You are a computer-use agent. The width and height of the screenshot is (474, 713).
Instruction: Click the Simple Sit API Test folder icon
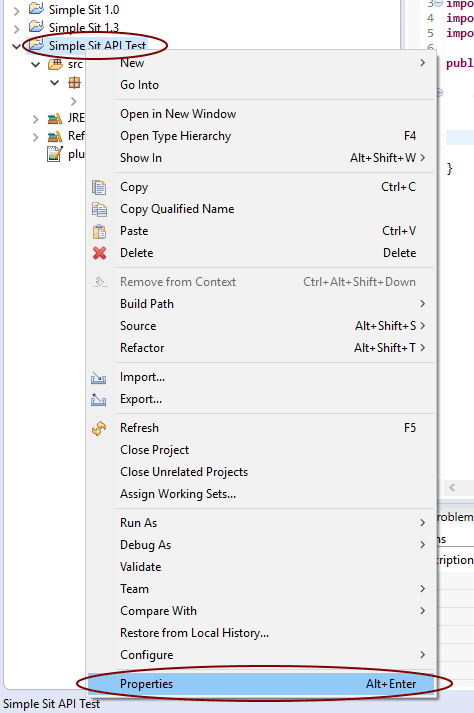[x=36, y=45]
